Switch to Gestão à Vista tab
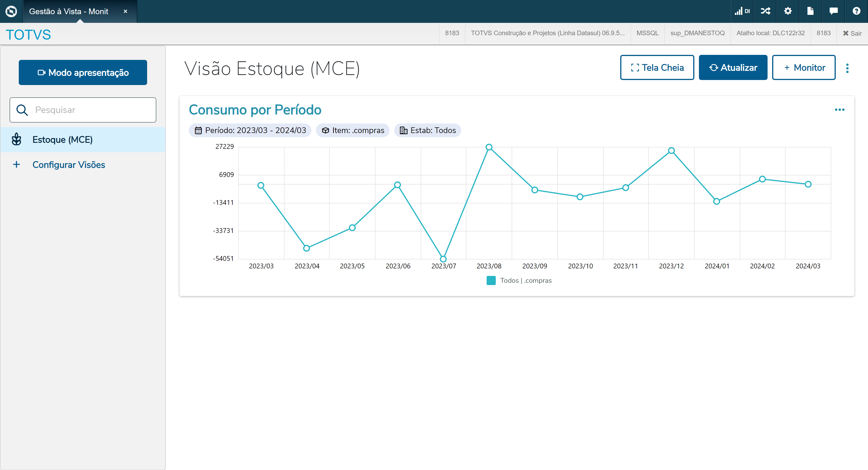The width and height of the screenshot is (868, 470). pyautogui.click(x=69, y=11)
